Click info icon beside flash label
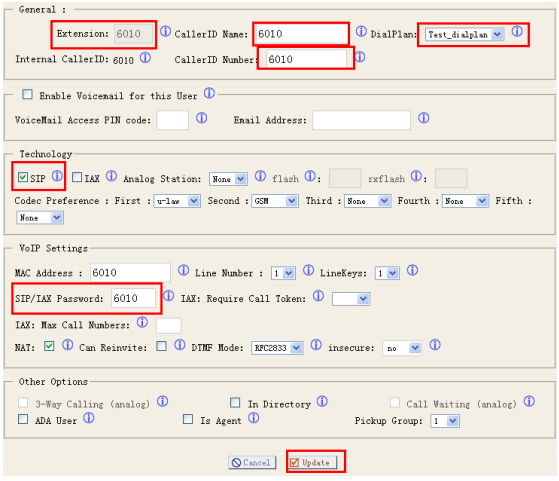The image size is (559, 481). point(310,176)
